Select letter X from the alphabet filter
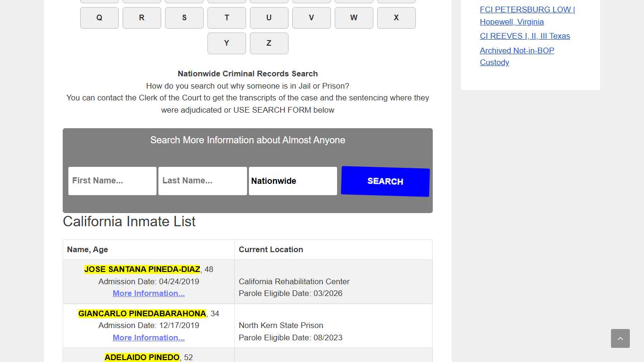The height and width of the screenshot is (362, 644). coord(396,17)
